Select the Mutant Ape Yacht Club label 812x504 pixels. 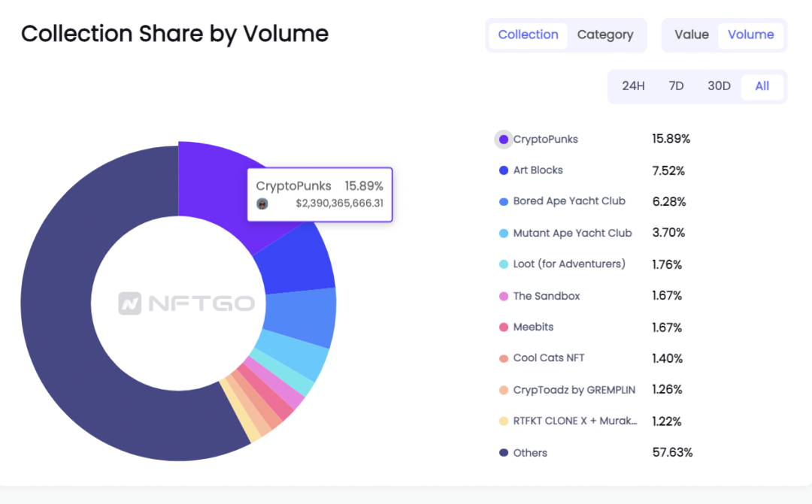click(x=572, y=234)
